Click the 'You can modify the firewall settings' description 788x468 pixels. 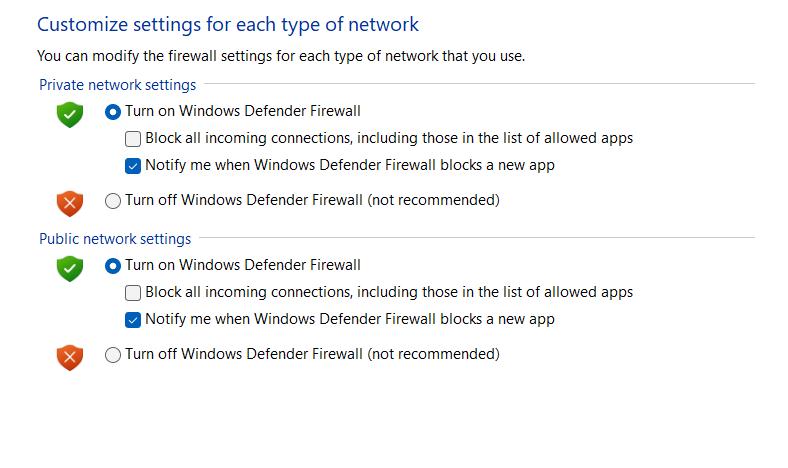[280, 56]
